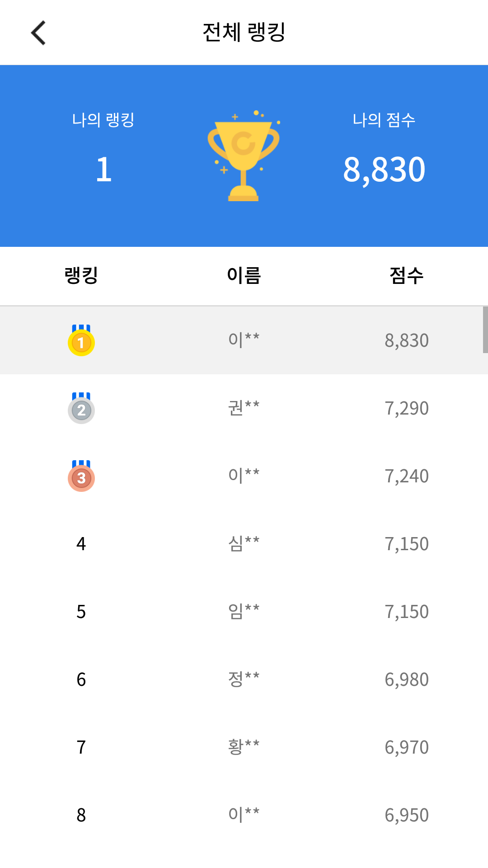Image resolution: width=488 pixels, height=868 pixels.
Task: Tap the gold trophy icon
Action: tap(244, 156)
